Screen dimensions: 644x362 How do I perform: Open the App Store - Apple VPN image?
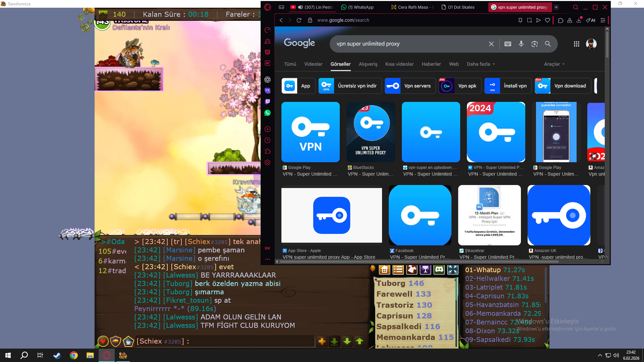[x=332, y=215]
